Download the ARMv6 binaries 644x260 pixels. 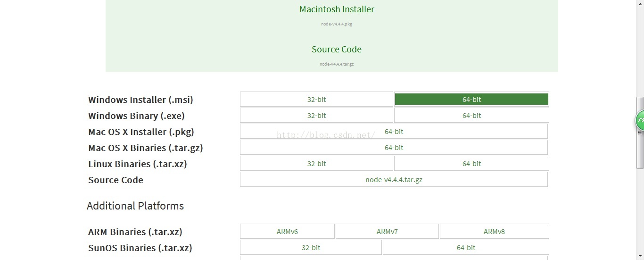pos(287,232)
